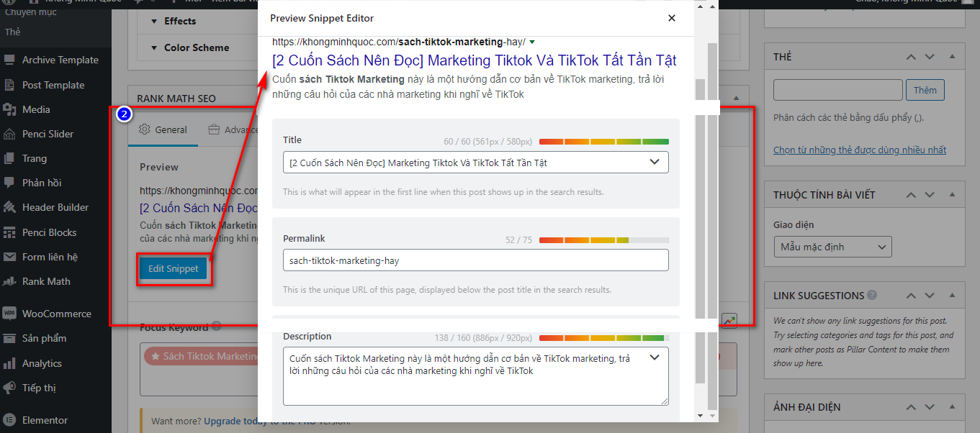Screen dimensions: 980x433
Task: Click the Title SEO score bar
Action: 605,141
